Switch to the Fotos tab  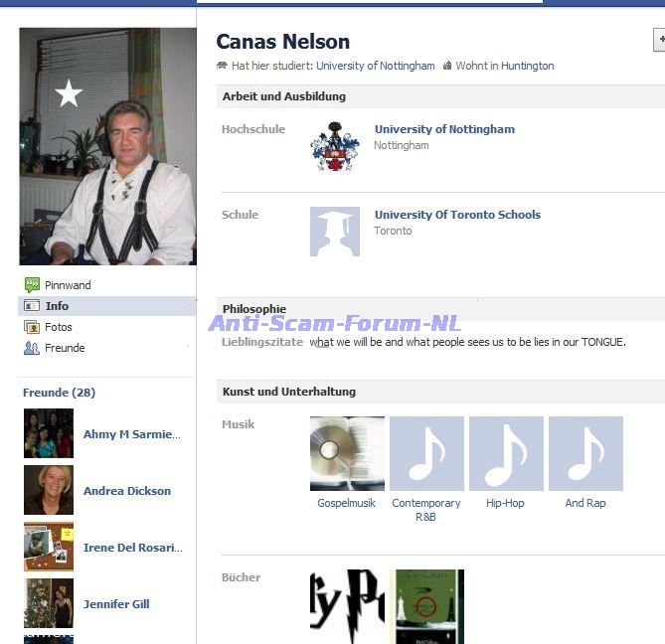click(x=59, y=327)
